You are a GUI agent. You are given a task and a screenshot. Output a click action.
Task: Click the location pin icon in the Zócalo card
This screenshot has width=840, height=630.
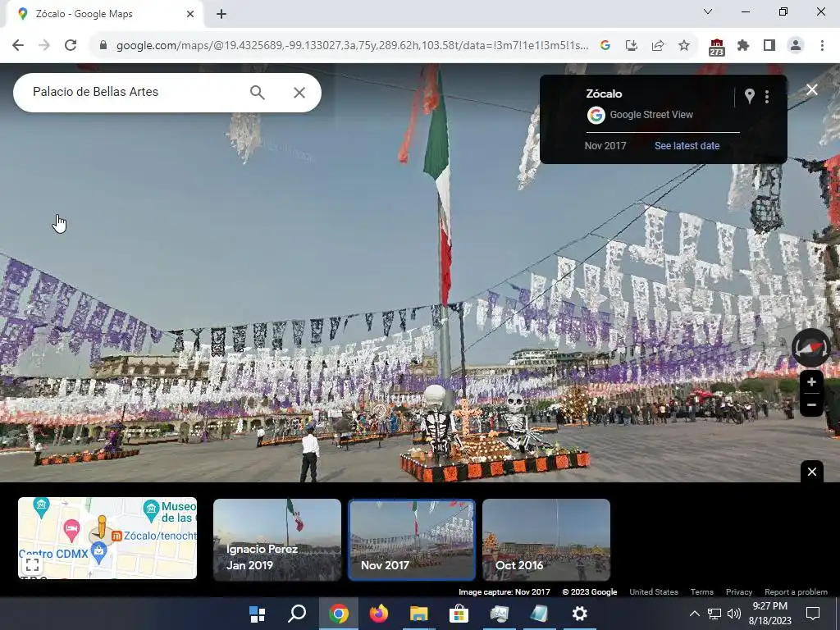[x=750, y=97]
